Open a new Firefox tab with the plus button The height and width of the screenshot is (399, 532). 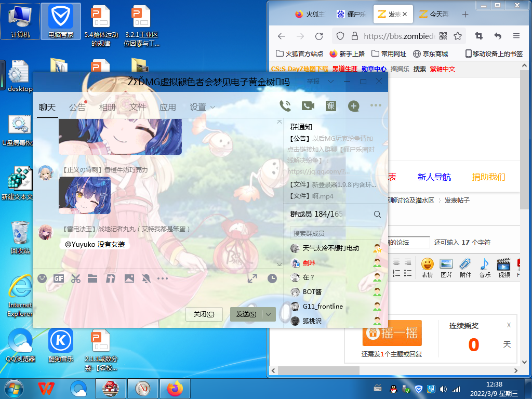[465, 14]
